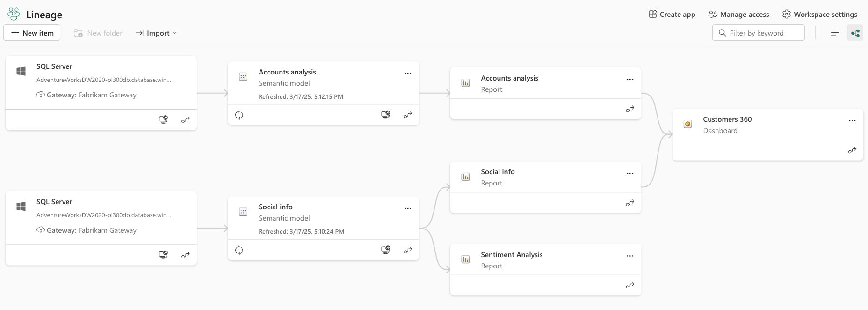Refresh the Social info semantic model
The width and height of the screenshot is (868, 310).
(x=239, y=250)
